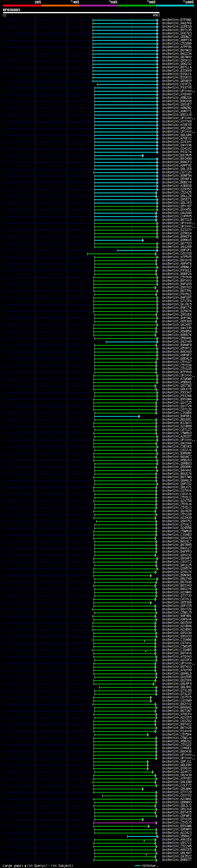Click the shortened cyan bar for B9IMU5
Viewport: 197px width, 868px height.
point(119,156)
